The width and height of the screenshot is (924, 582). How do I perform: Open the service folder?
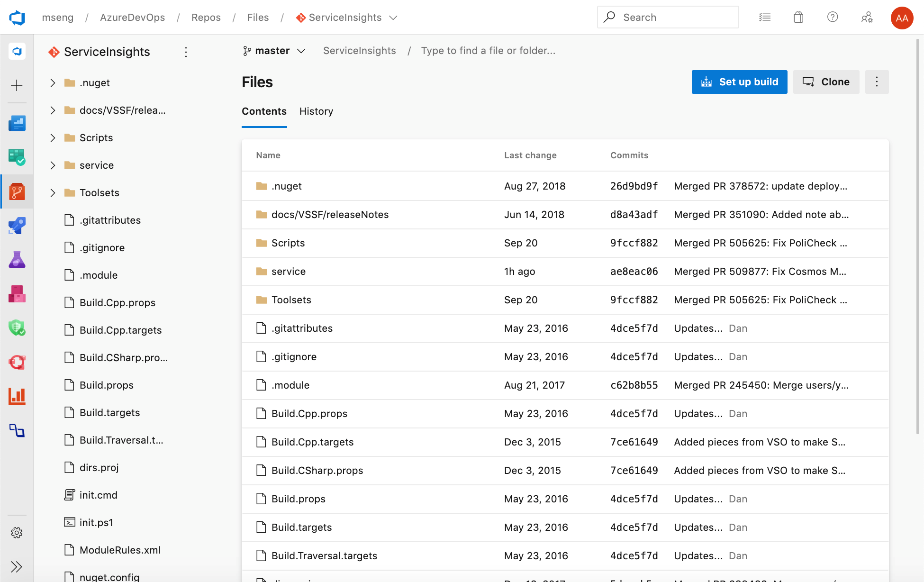pyautogui.click(x=288, y=271)
